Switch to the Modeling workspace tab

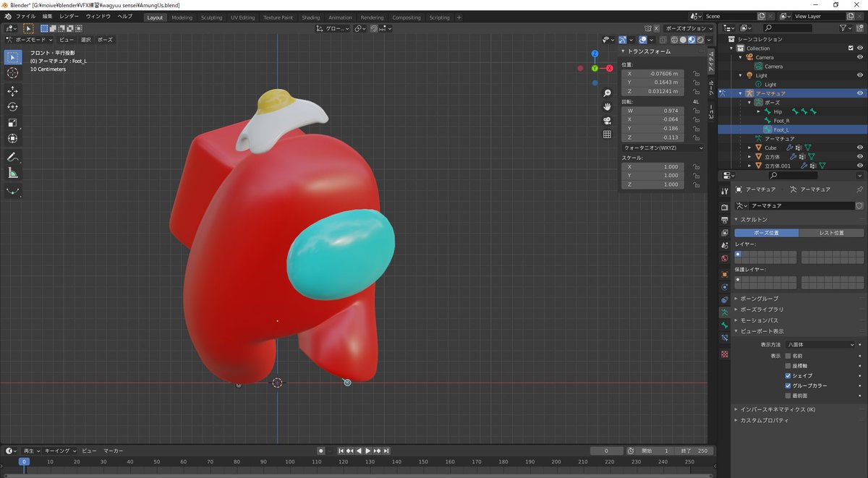pyautogui.click(x=182, y=17)
